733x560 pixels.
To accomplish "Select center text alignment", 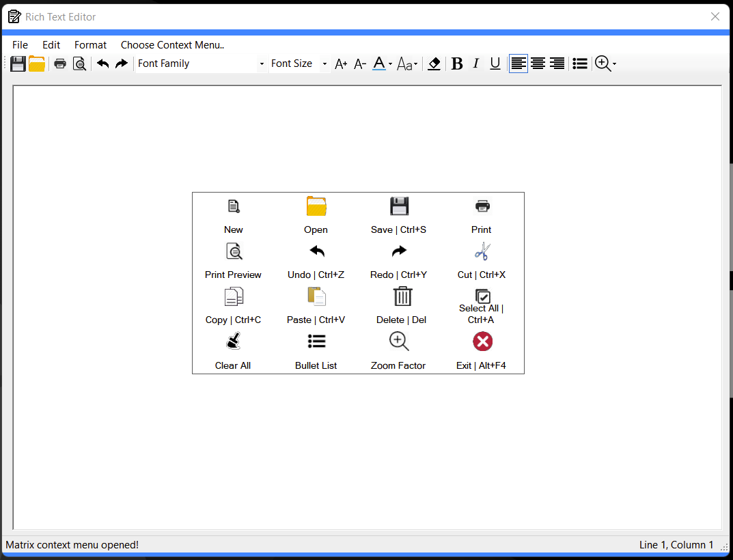I will (x=538, y=64).
